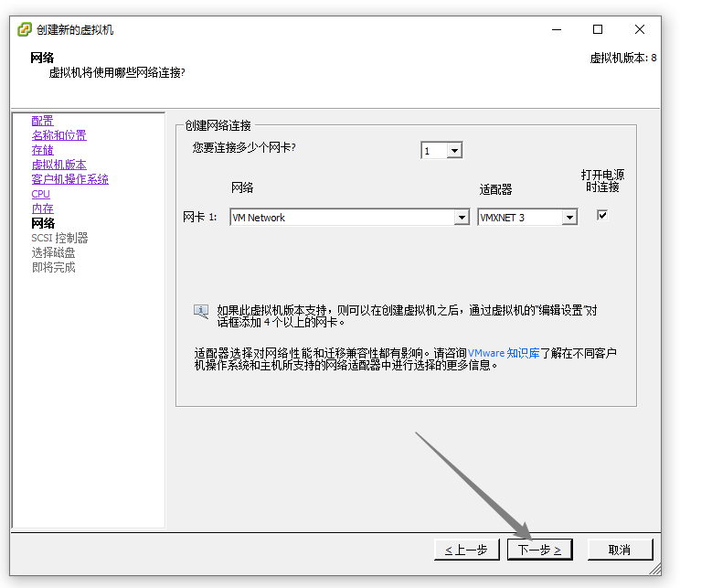Image resolution: width=712 pixels, height=588 pixels.
Task: Expand the VM Network dropdown for NIC 1
Action: (x=462, y=218)
